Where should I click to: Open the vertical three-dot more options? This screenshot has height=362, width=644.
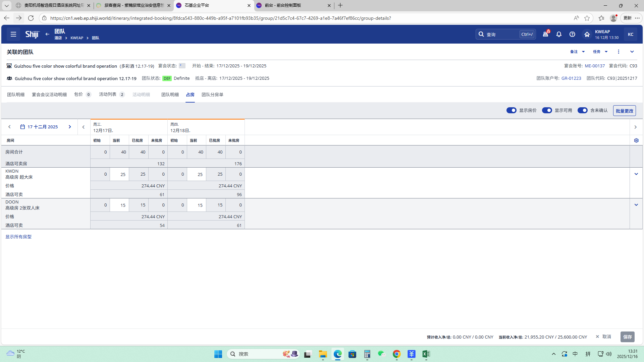(x=619, y=52)
